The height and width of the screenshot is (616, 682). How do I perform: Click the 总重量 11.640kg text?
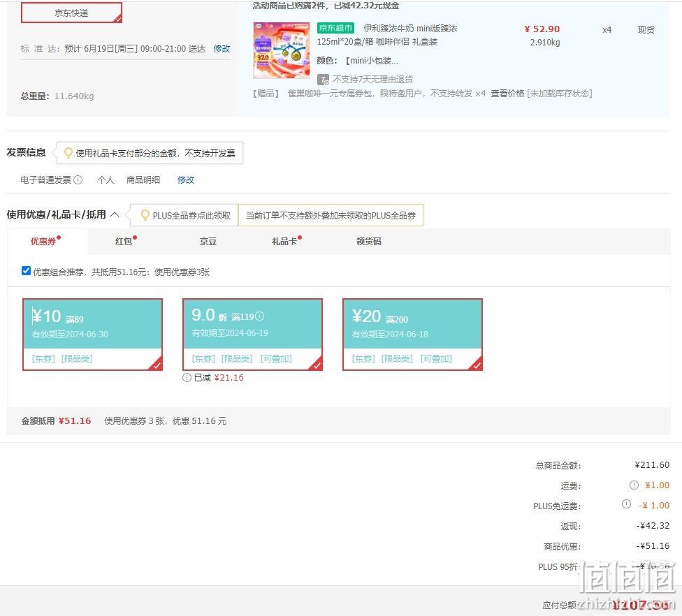57,96
